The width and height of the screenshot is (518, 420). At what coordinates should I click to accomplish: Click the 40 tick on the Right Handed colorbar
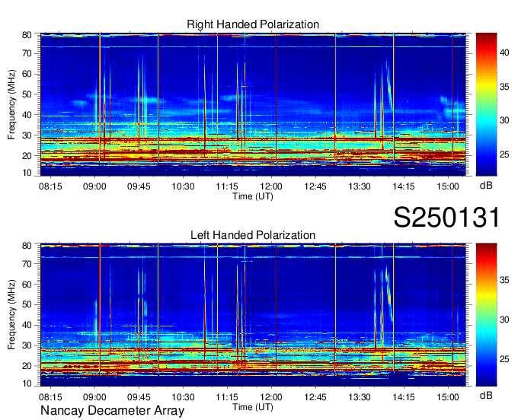point(504,52)
